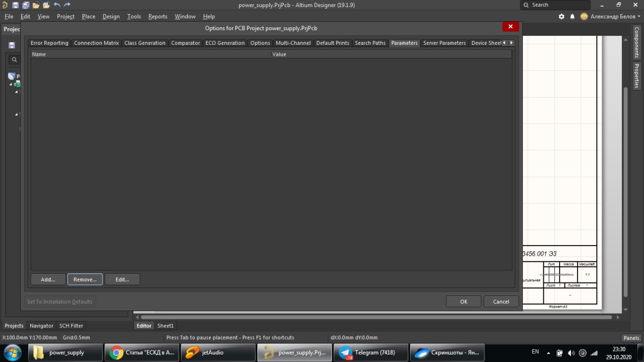Switch to the Server Parameters tab
Image resolution: width=644 pixels, height=362 pixels.
pyautogui.click(x=444, y=43)
